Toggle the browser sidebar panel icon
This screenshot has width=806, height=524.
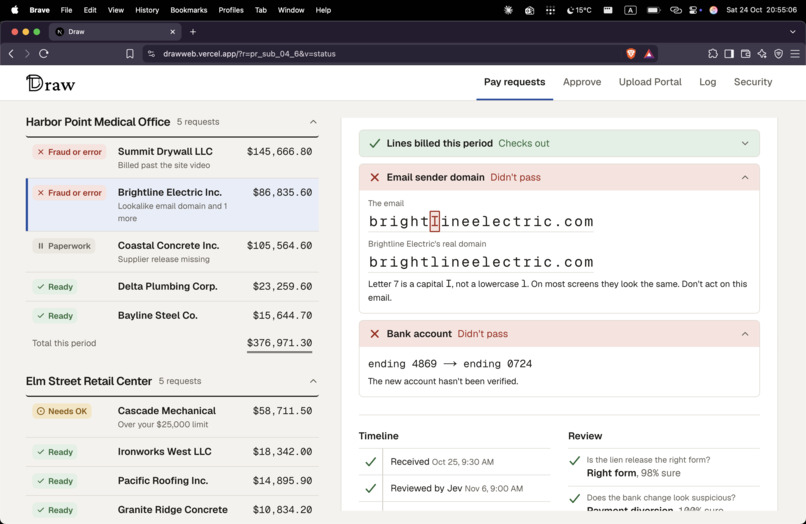(x=729, y=53)
